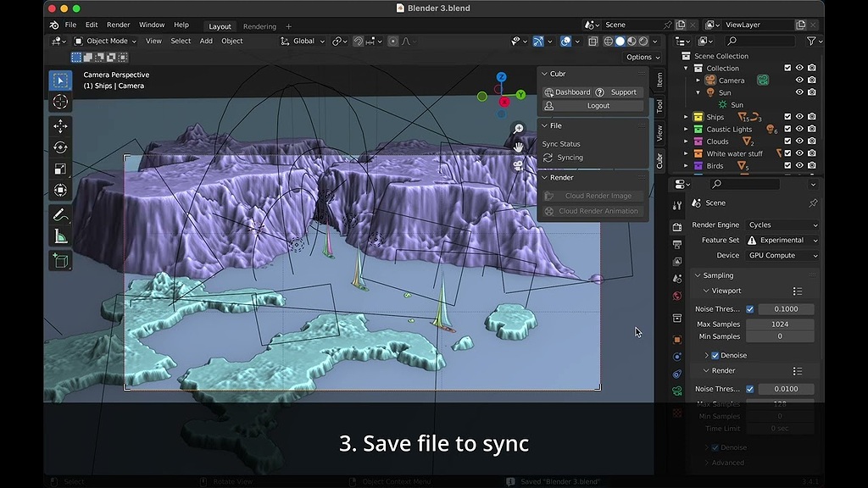The width and height of the screenshot is (868, 488).
Task: Hide the Ships collection in viewport
Action: tap(799, 117)
